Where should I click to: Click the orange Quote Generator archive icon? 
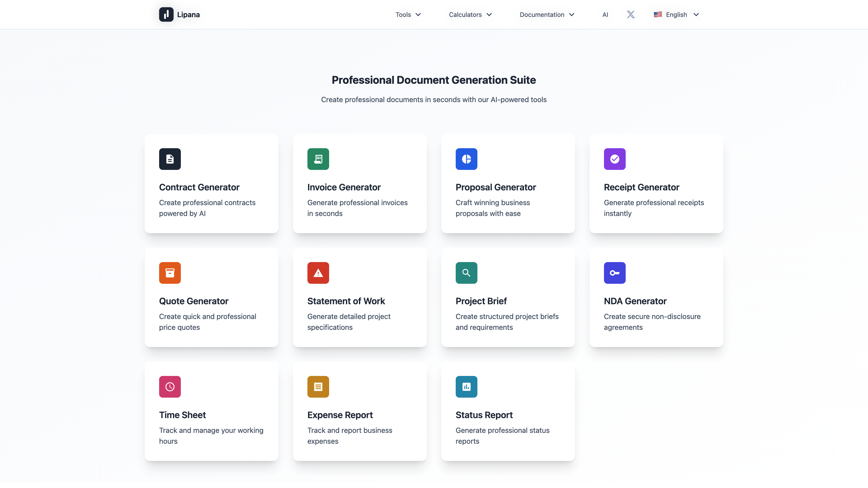[170, 273]
